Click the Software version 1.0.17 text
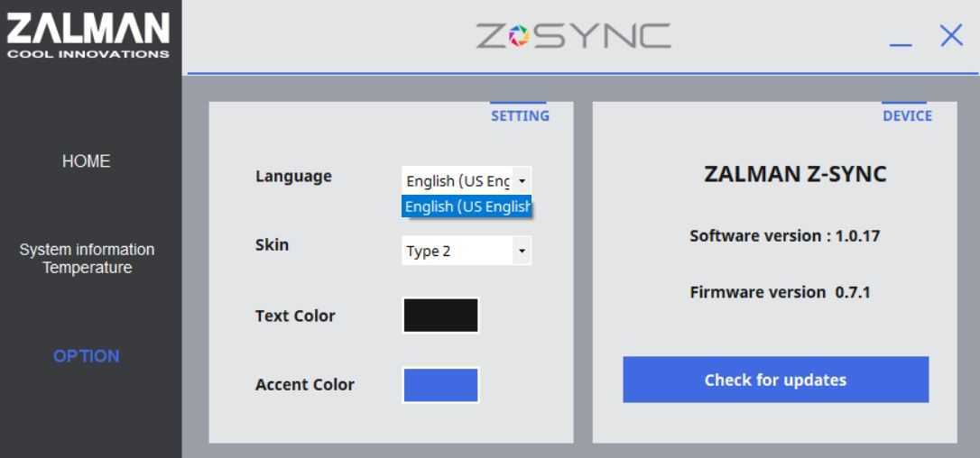 tap(784, 236)
